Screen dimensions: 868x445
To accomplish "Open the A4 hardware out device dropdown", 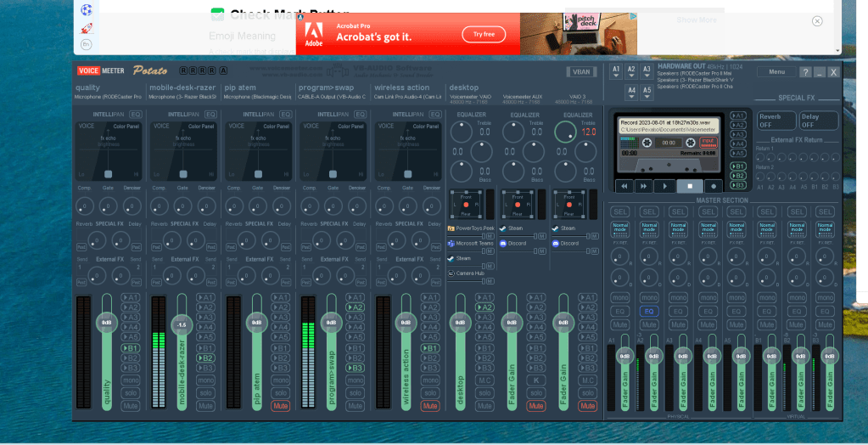I will click(x=631, y=93).
